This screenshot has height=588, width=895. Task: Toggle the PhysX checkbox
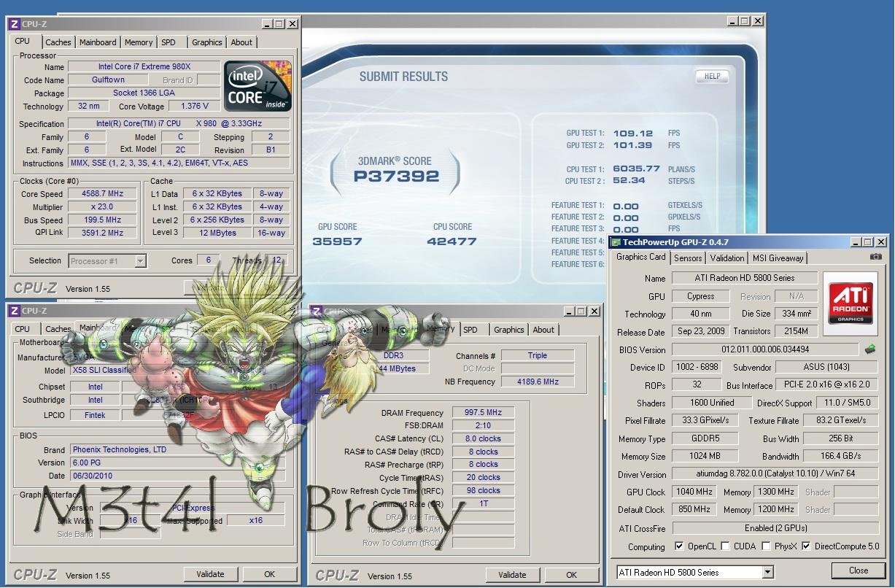pos(766,546)
